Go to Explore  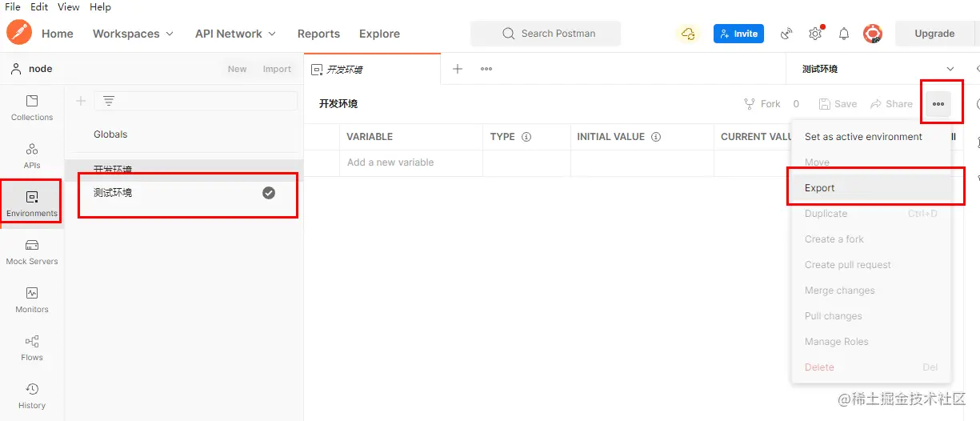click(379, 34)
